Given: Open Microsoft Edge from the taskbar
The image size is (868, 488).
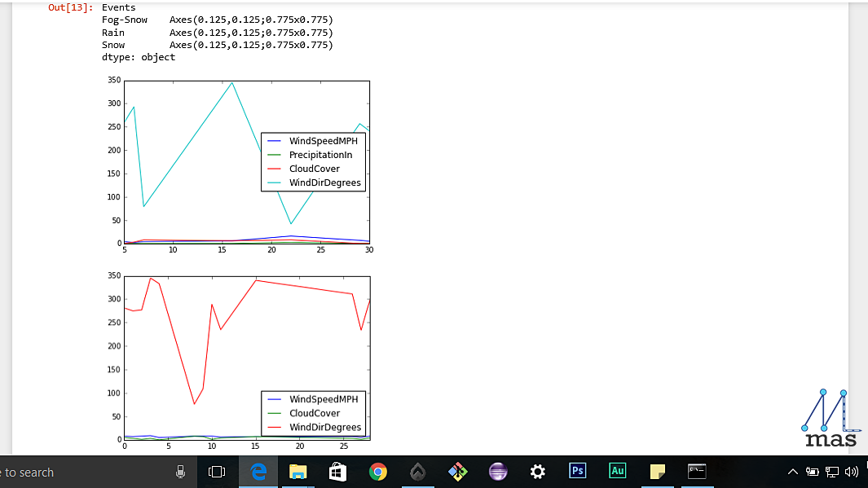Looking at the screenshot, I should [x=258, y=472].
